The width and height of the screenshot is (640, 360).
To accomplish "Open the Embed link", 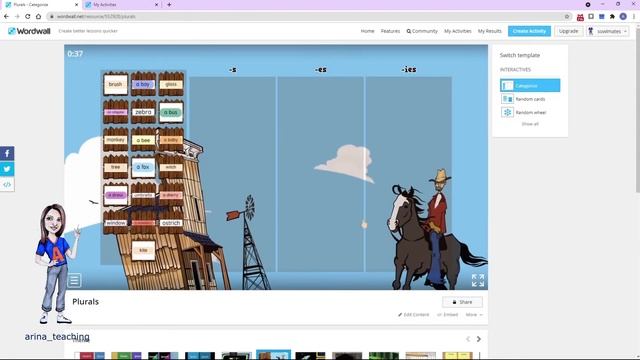I will click(x=447, y=315).
